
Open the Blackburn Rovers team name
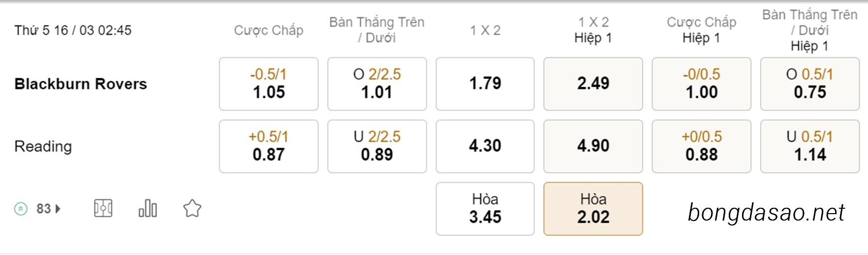click(81, 84)
